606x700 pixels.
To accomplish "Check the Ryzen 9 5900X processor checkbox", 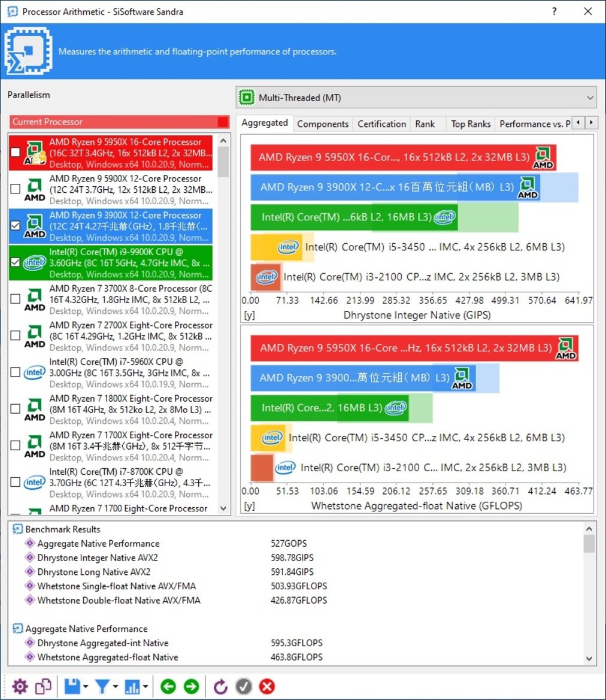I will [x=16, y=189].
